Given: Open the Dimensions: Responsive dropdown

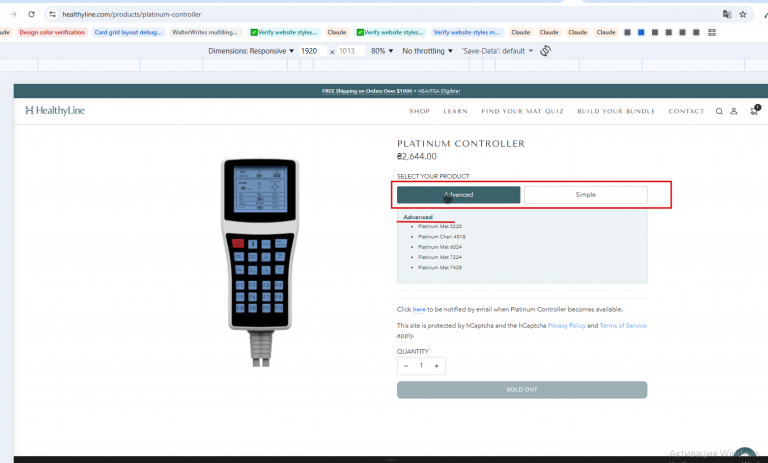Looking at the screenshot, I should coord(251,51).
